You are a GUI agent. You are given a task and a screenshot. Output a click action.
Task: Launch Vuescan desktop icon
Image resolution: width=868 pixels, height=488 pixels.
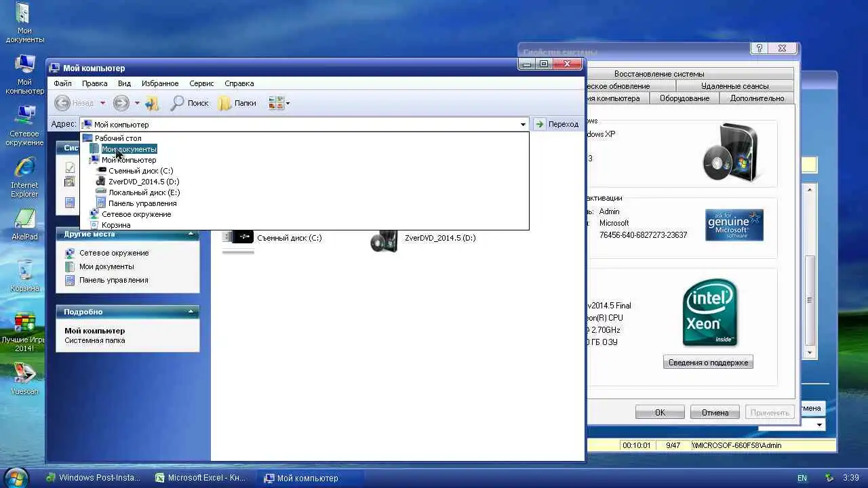point(24,380)
